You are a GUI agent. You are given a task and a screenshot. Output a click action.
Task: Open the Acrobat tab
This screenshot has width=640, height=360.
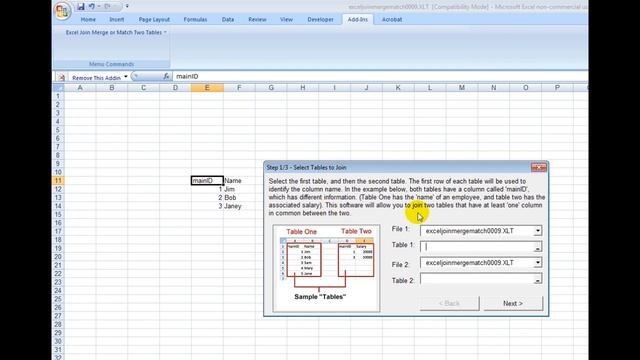pyautogui.click(x=391, y=20)
